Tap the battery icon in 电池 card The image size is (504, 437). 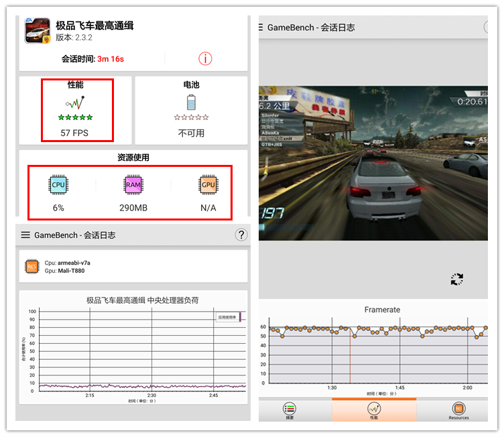191,103
